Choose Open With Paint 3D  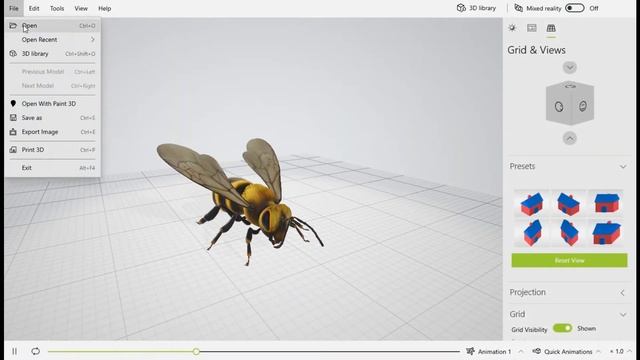point(53,104)
